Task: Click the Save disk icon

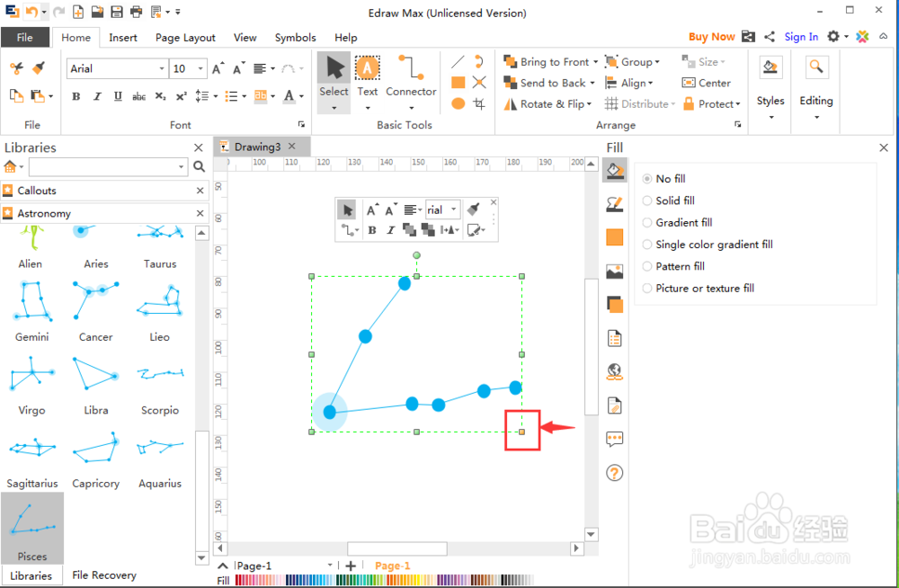Action: tap(116, 12)
